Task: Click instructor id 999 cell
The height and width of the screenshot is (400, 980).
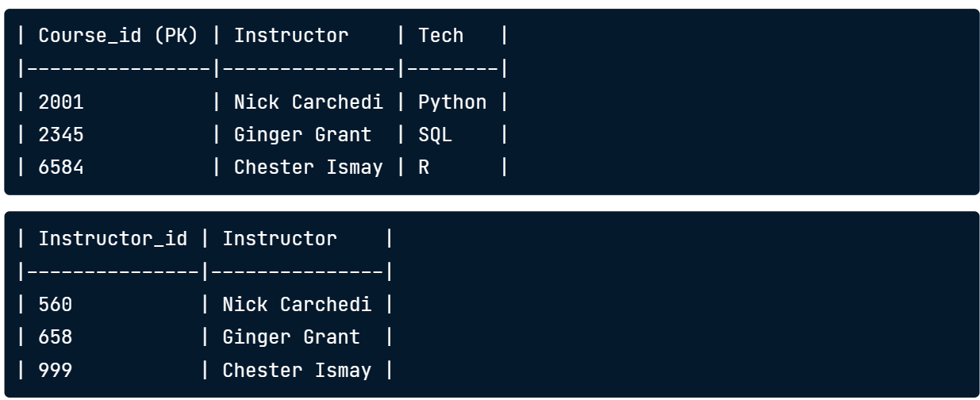Action: tap(56, 371)
